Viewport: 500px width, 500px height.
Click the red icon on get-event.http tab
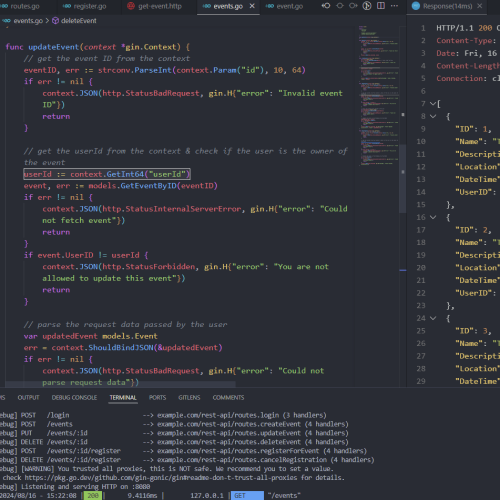(131, 6)
